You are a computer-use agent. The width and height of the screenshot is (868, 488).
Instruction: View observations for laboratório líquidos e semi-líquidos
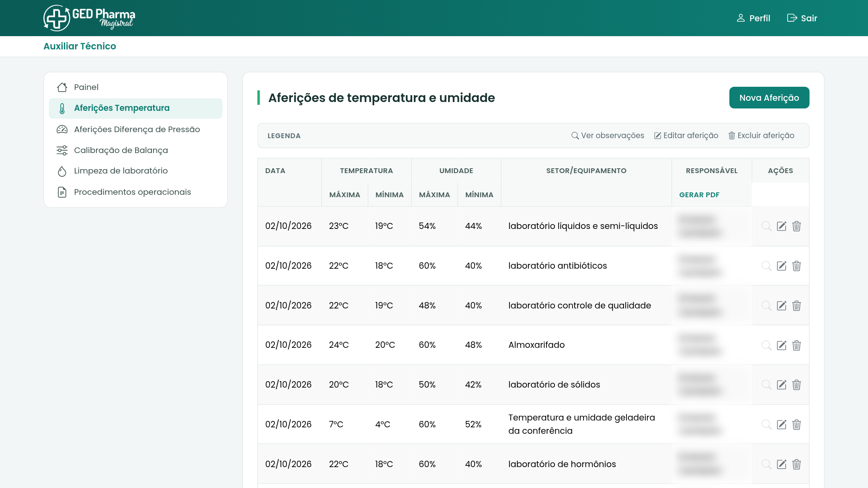[x=766, y=226]
